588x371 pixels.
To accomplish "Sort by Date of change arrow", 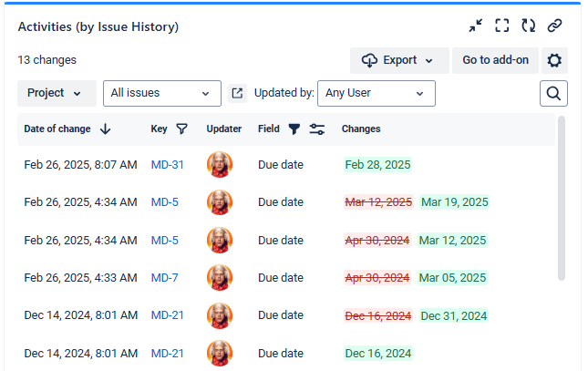I will (x=106, y=129).
